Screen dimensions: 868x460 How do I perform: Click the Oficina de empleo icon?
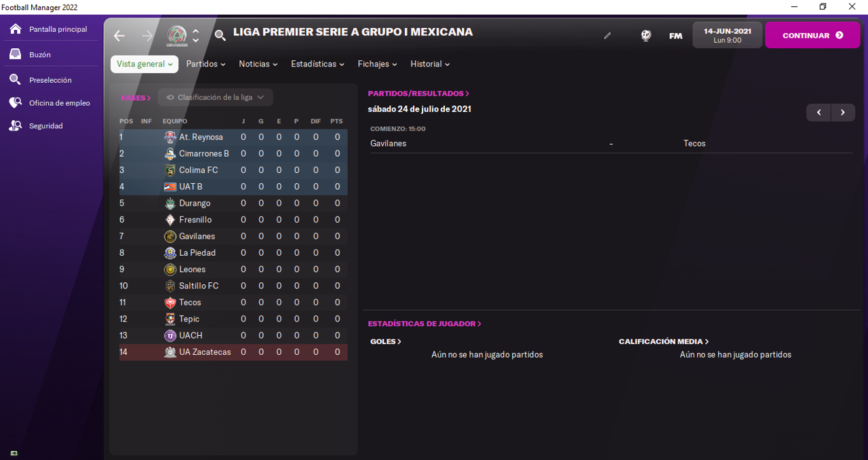(x=16, y=102)
